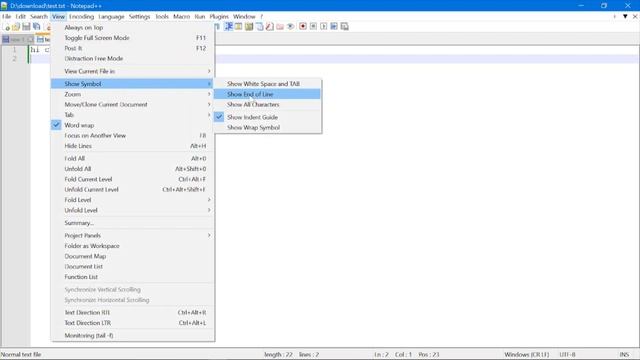640x360 pixels.
Task: Enable Show All Characters
Action: click(x=267, y=104)
